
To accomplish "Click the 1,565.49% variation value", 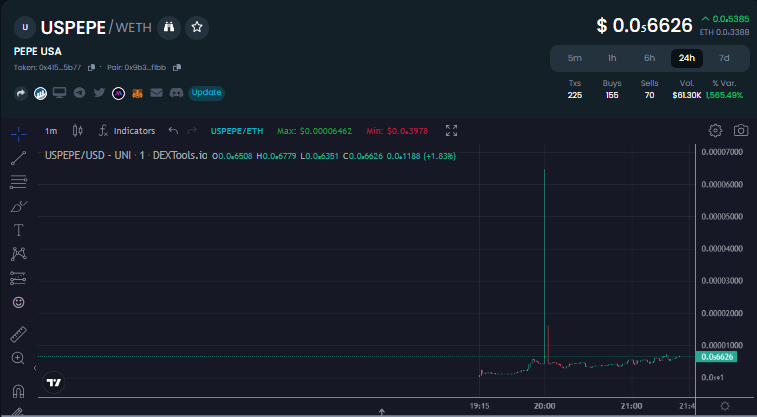I will point(724,95).
